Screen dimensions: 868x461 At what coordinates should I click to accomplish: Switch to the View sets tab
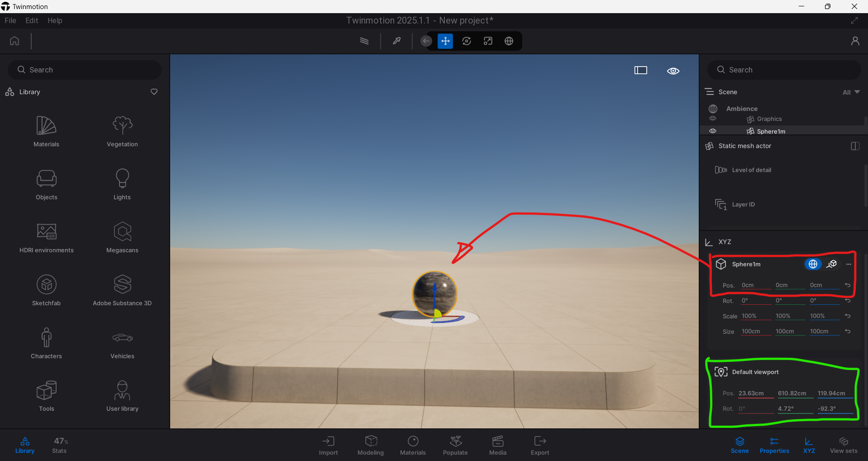coord(843,445)
